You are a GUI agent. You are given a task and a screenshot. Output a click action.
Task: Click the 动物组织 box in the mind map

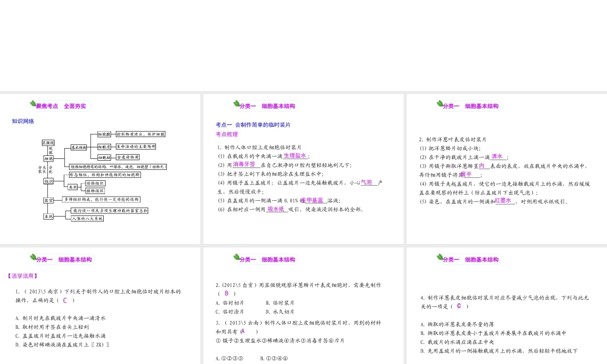[95, 183]
